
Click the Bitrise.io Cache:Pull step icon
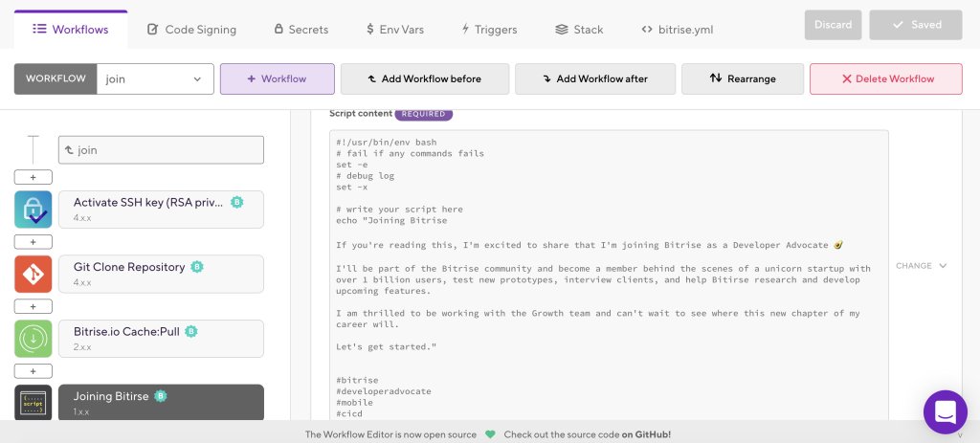click(x=33, y=339)
